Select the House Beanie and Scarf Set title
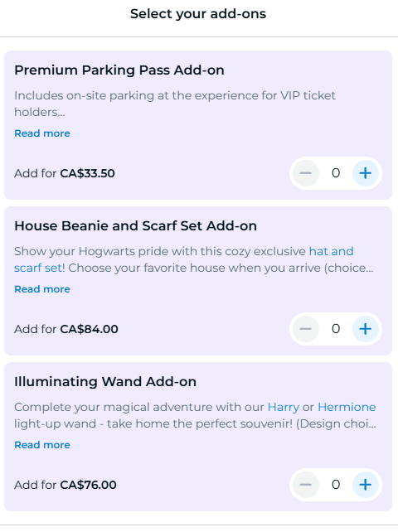 [135, 226]
